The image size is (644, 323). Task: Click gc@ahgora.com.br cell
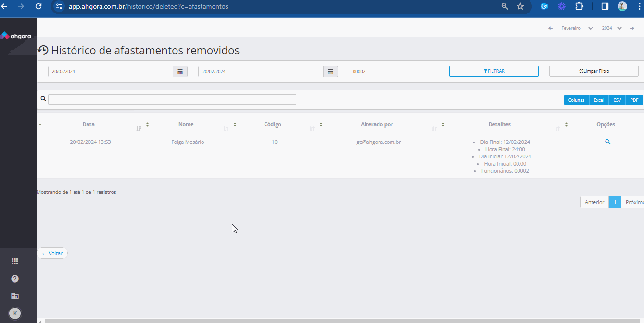(x=379, y=142)
